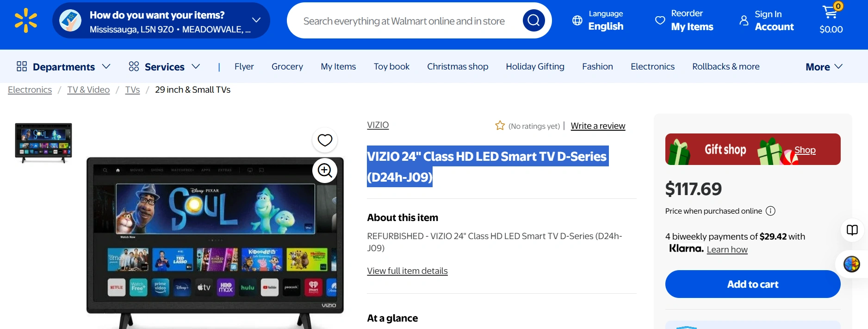This screenshot has height=329, width=868.
Task: Focus the Walmart search input field
Action: [403, 21]
